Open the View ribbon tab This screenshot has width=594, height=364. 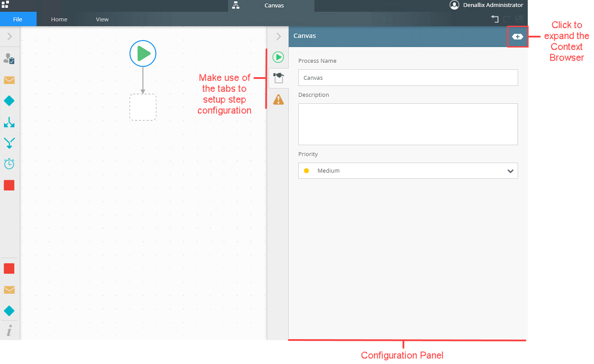click(x=102, y=19)
